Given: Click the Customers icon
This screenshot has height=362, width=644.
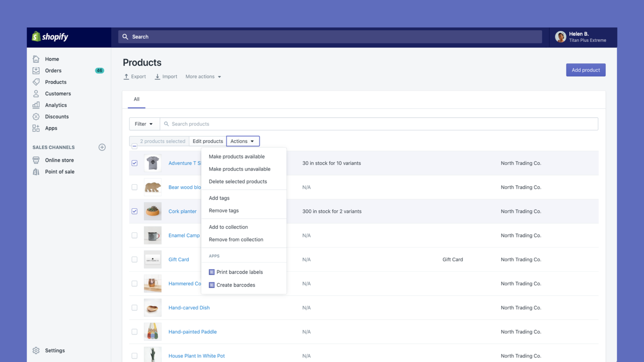Looking at the screenshot, I should tap(36, 93).
